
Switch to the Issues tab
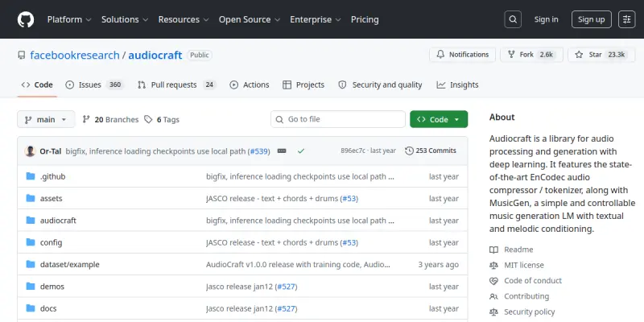point(95,85)
